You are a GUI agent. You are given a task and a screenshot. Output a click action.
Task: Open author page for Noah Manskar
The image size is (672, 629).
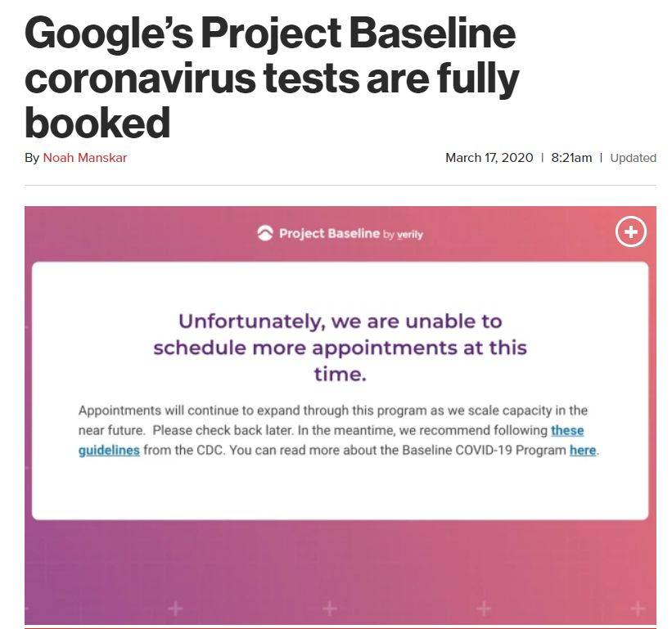(85, 158)
